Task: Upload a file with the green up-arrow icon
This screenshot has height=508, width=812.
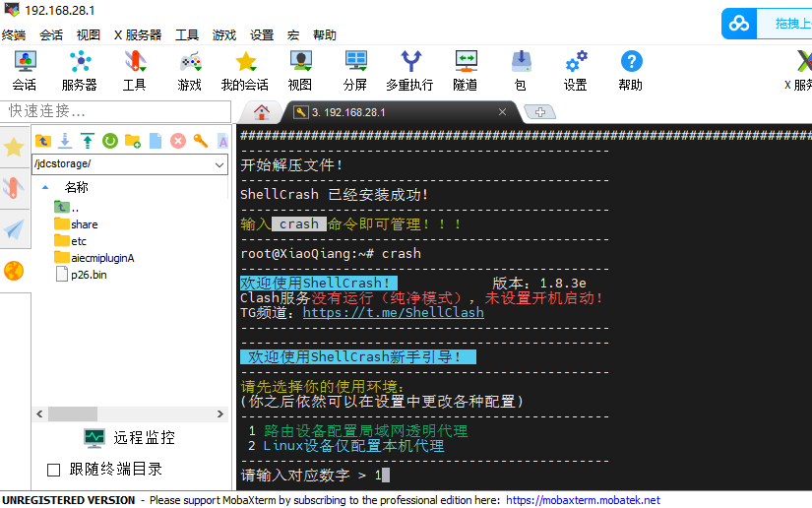Action: pyautogui.click(x=88, y=141)
